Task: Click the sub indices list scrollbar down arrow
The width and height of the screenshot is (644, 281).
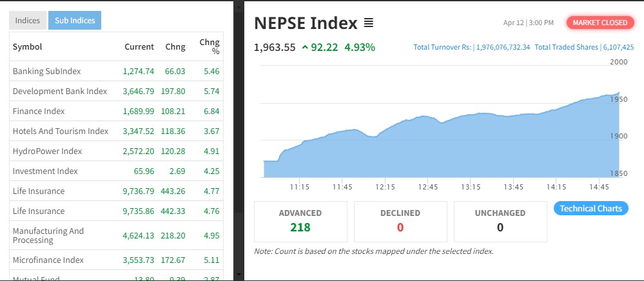Action: (x=240, y=275)
